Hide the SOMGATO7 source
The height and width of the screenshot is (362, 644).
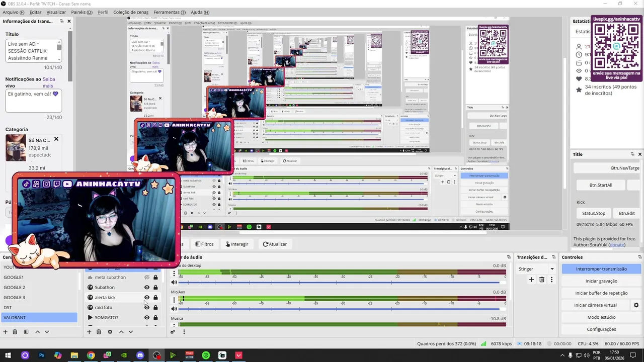point(147,317)
